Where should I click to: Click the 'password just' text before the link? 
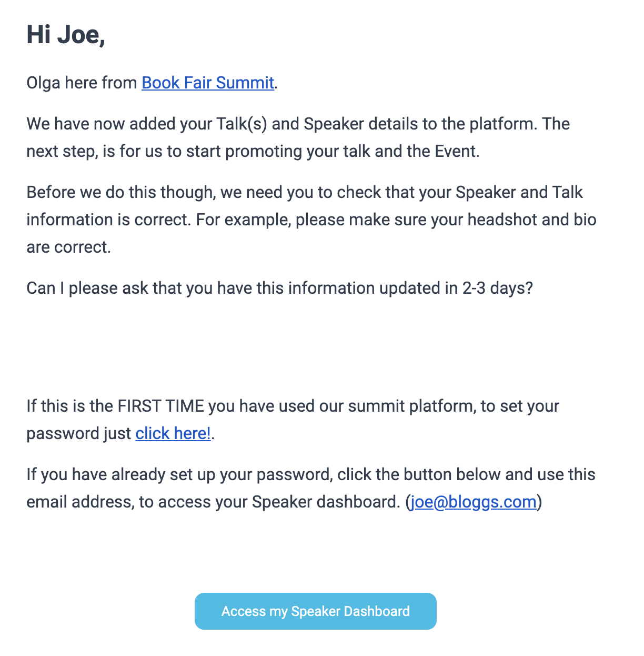pyautogui.click(x=79, y=433)
